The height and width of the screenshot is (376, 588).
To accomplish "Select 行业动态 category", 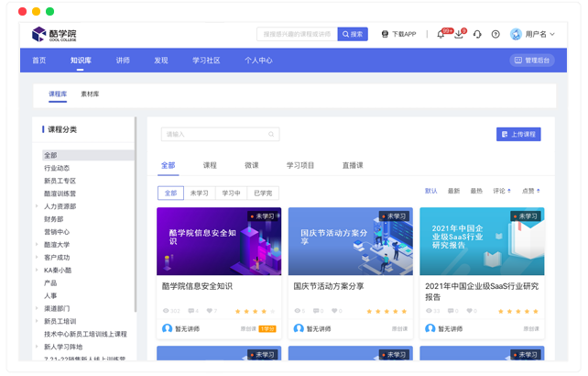I will [57, 168].
